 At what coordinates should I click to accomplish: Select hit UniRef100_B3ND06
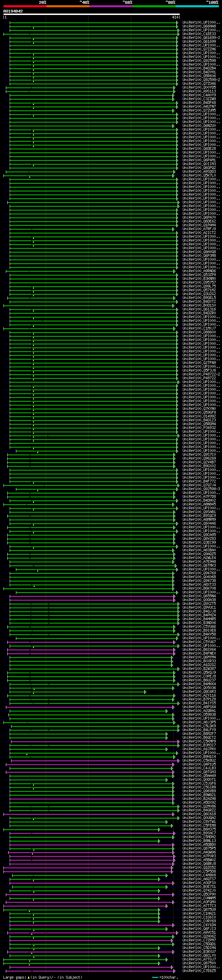point(199,622)
